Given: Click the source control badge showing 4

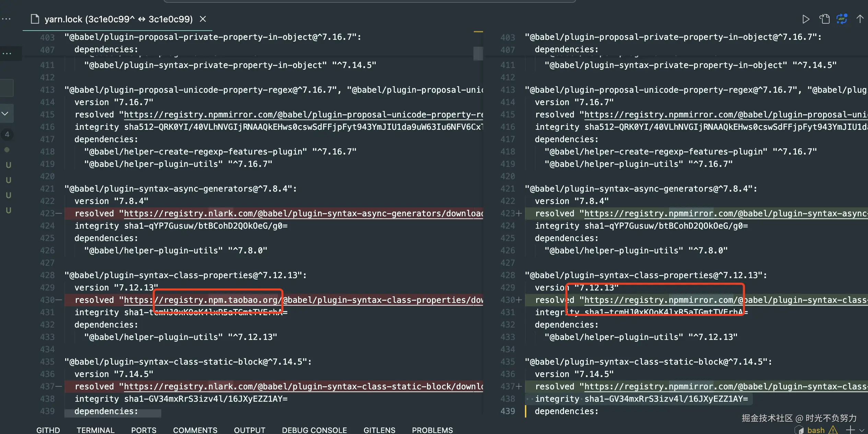Looking at the screenshot, I should [7, 134].
